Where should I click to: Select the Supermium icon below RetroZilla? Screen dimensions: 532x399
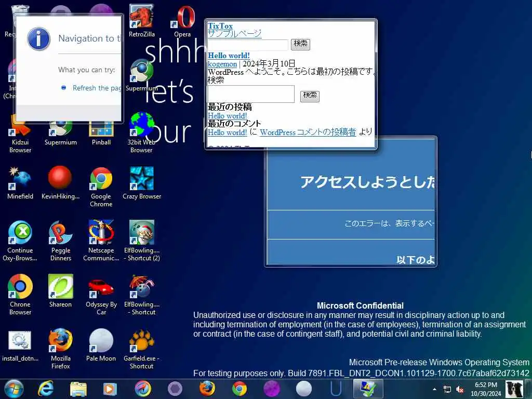click(x=142, y=75)
